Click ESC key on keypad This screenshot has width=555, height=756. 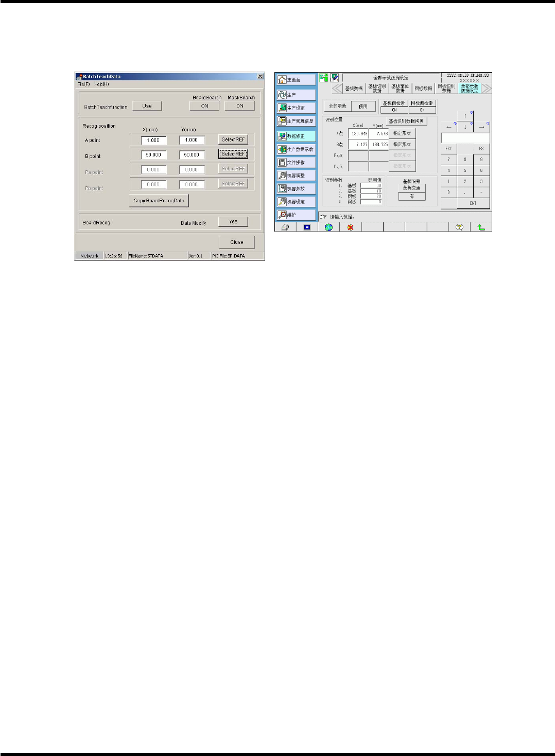(449, 148)
